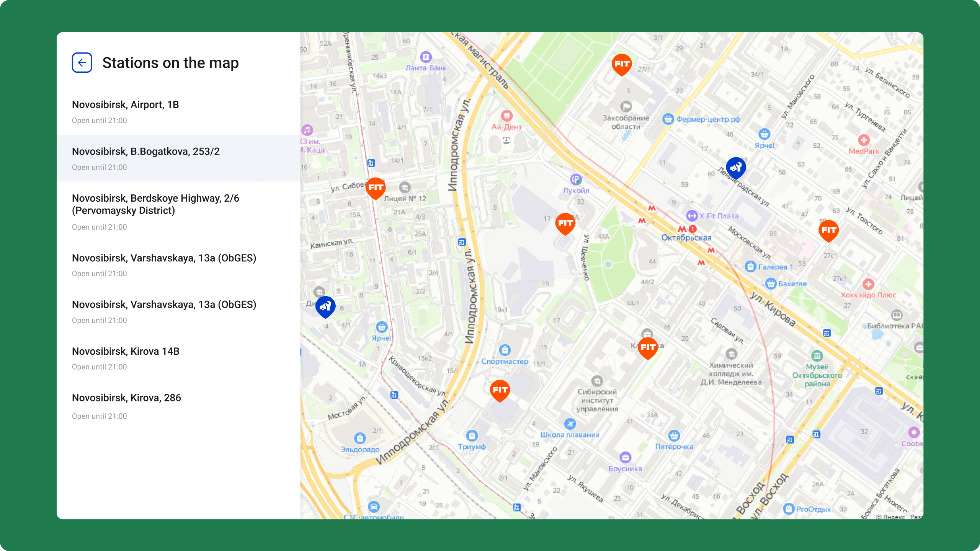
Task: Choose second Varshavskaya, 13a (ObGES) entry
Action: tap(178, 311)
